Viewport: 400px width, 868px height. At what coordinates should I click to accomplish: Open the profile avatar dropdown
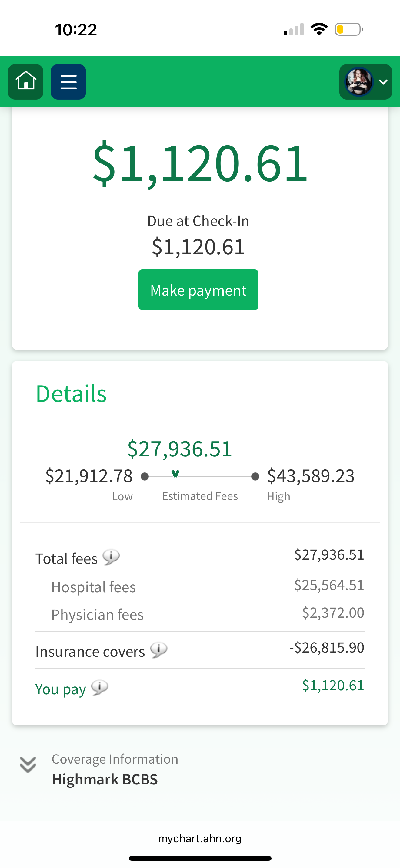coord(365,81)
